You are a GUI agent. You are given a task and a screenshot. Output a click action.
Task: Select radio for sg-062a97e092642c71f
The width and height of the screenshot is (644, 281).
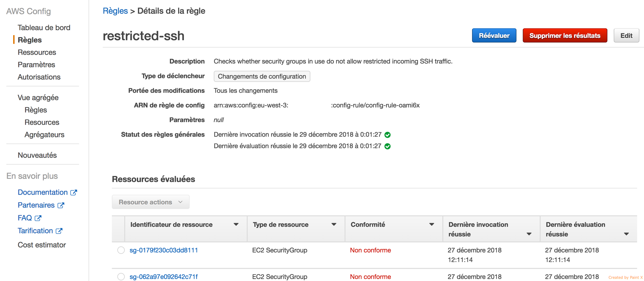point(121,277)
